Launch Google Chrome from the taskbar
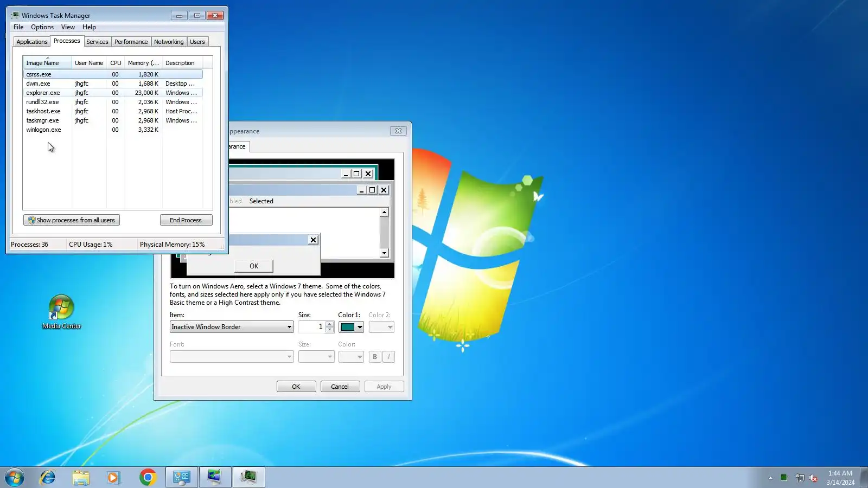 (148, 477)
